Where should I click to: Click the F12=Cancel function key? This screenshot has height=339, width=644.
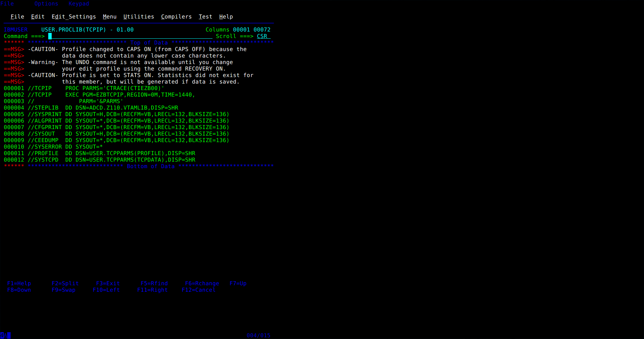click(x=198, y=290)
